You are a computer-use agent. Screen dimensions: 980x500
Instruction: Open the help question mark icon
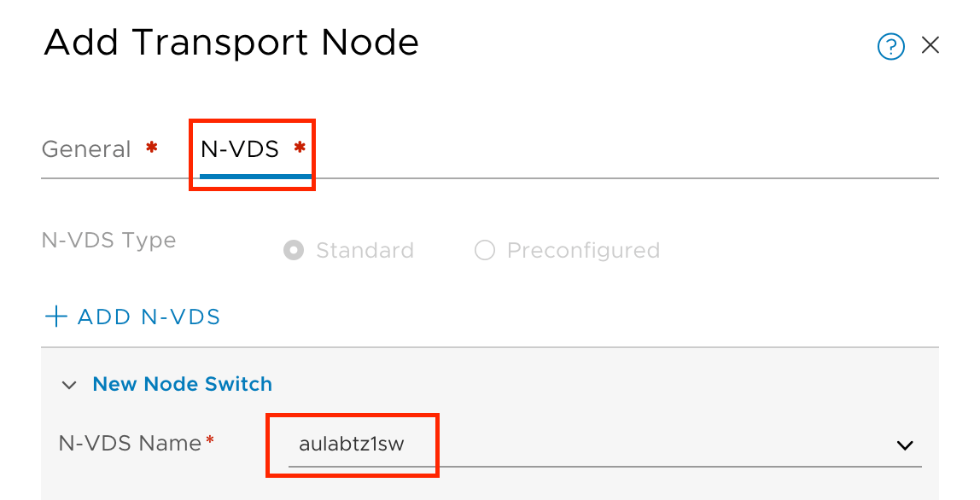pos(890,47)
